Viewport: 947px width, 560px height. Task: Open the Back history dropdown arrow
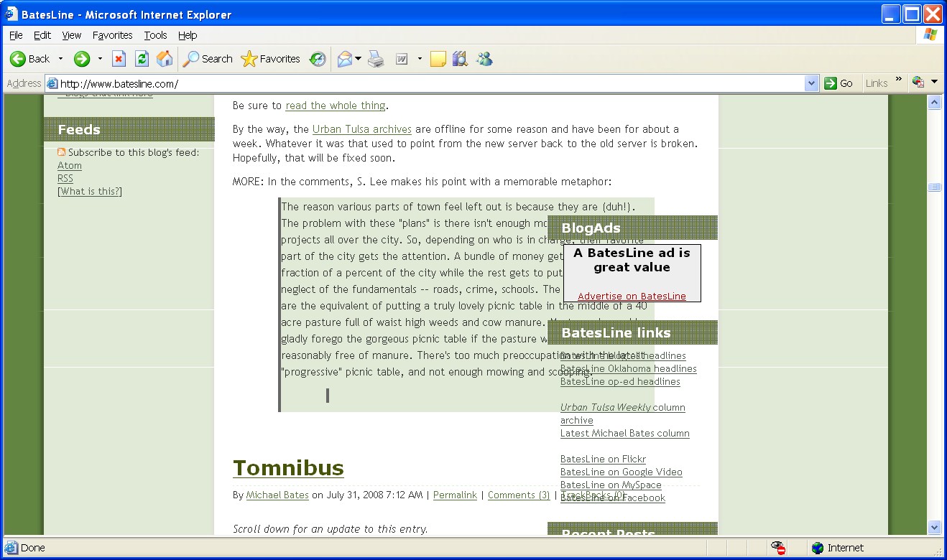60,59
